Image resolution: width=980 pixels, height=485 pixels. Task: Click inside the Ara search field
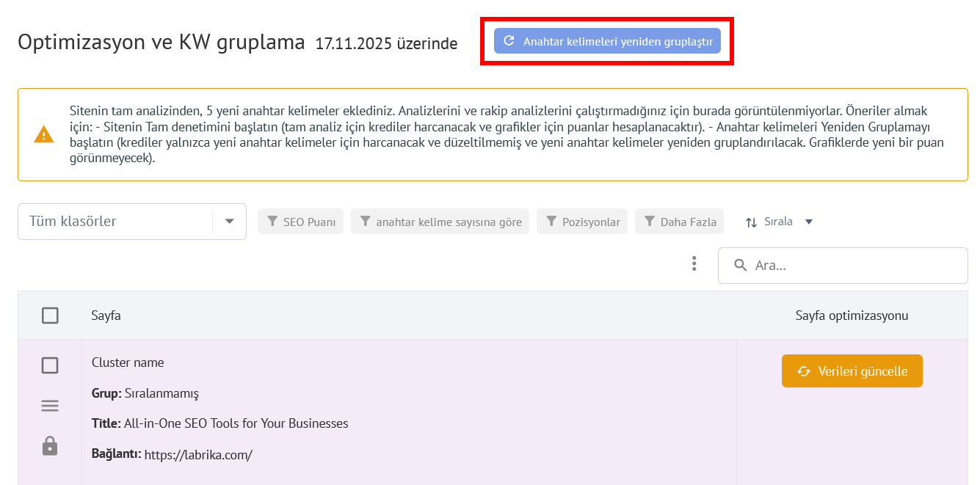tap(807, 265)
